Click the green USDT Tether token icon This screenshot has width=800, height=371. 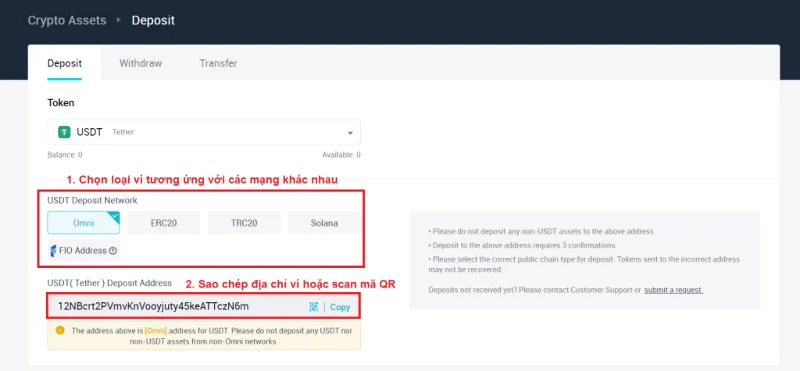point(64,132)
